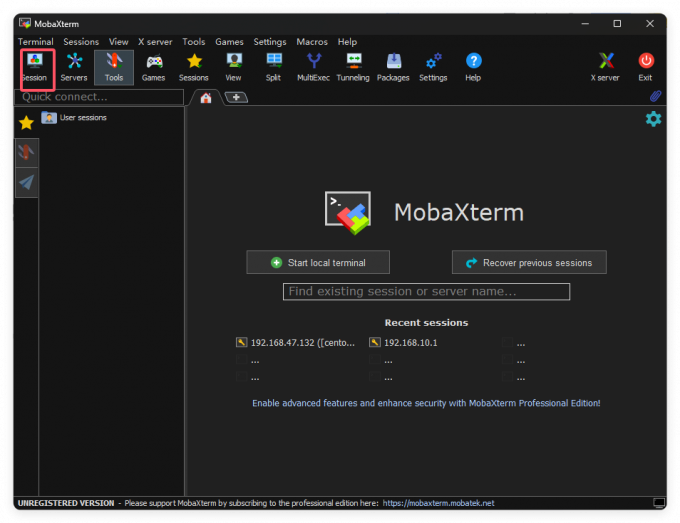Viewport: 680px width, 523px height.
Task: Select the Tools toolbar icon
Action: (x=114, y=68)
